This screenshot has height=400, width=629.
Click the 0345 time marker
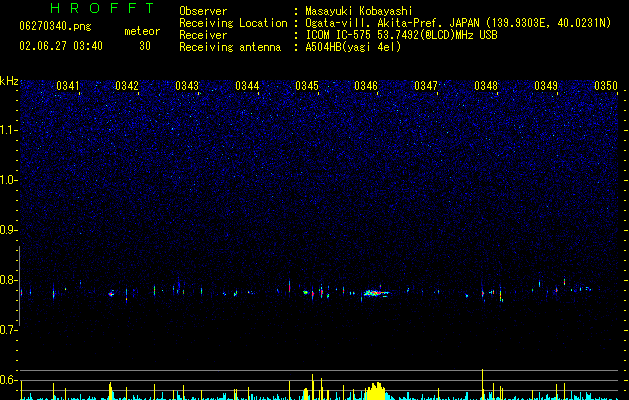307,86
